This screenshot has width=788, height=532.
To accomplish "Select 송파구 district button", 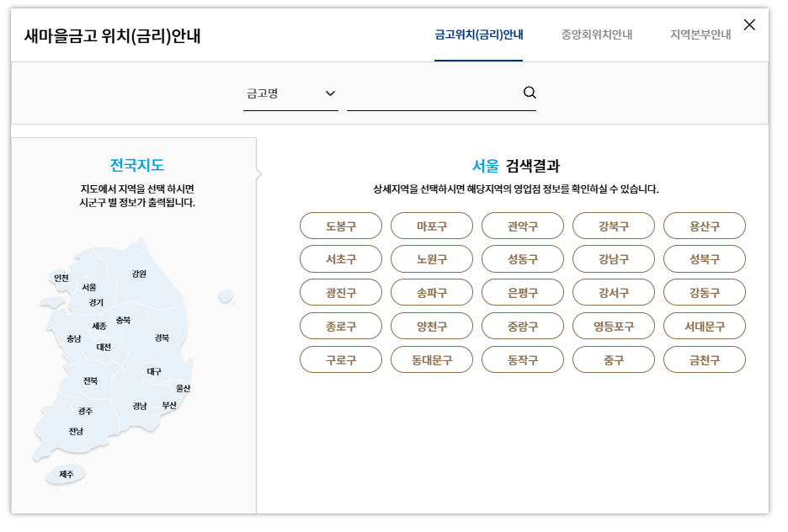I will 432,292.
